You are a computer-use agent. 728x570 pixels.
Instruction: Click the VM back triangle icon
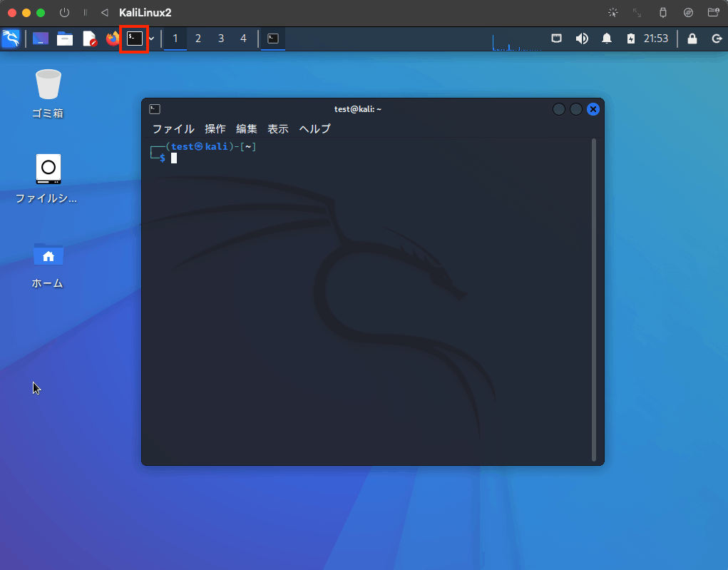pos(105,13)
